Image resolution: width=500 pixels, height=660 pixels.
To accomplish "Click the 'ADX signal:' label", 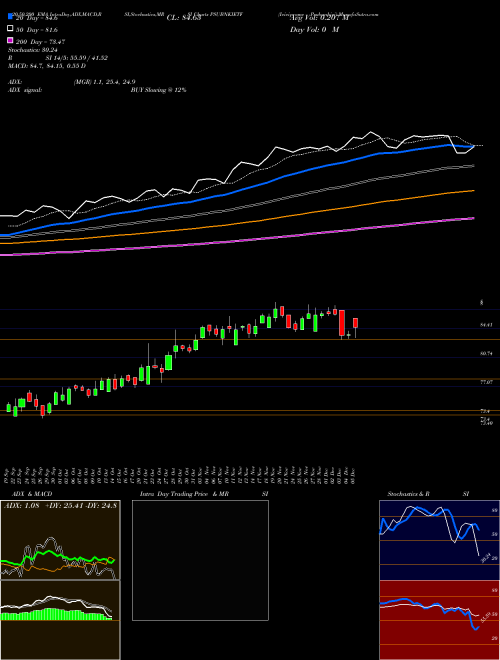I will coord(25,90).
